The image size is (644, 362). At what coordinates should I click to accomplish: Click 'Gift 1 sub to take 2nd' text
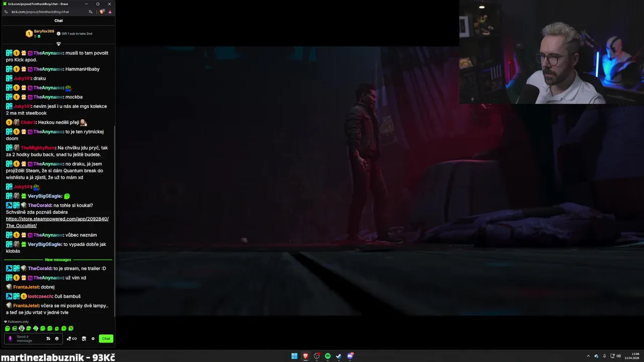click(x=77, y=34)
